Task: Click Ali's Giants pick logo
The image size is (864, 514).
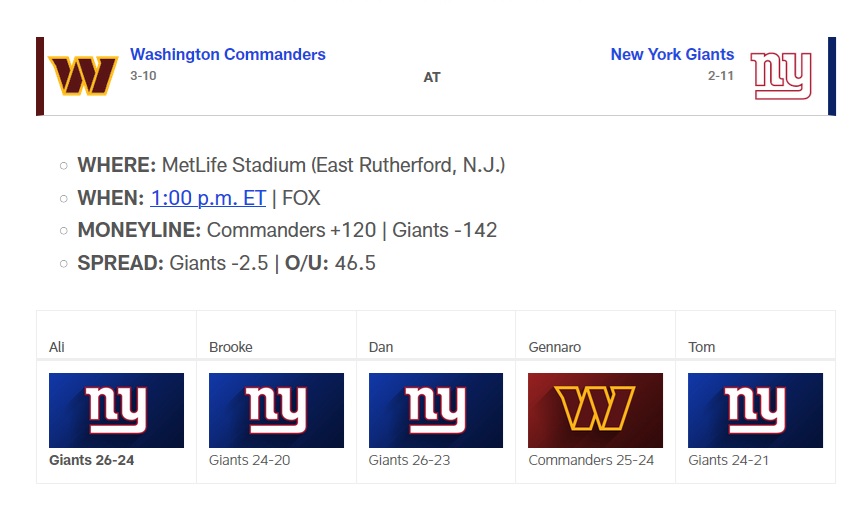Action: point(116,410)
